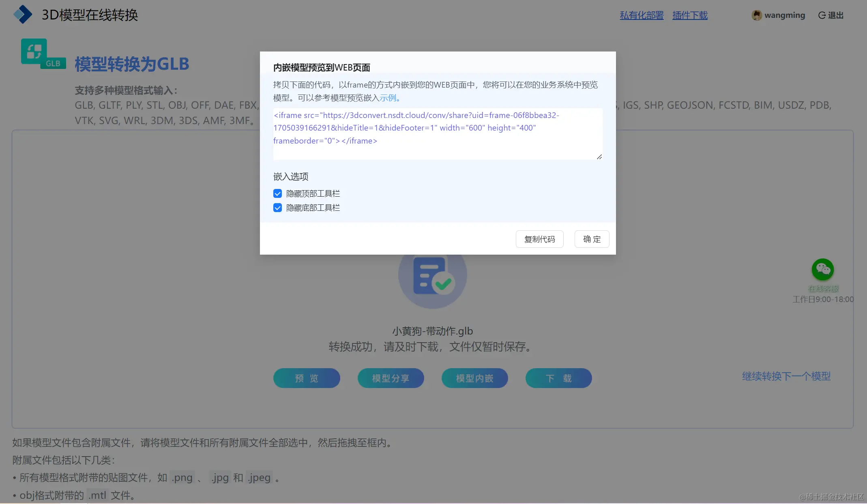The height and width of the screenshot is (504, 867).
Task: Open the 示例 example link
Action: pos(388,98)
